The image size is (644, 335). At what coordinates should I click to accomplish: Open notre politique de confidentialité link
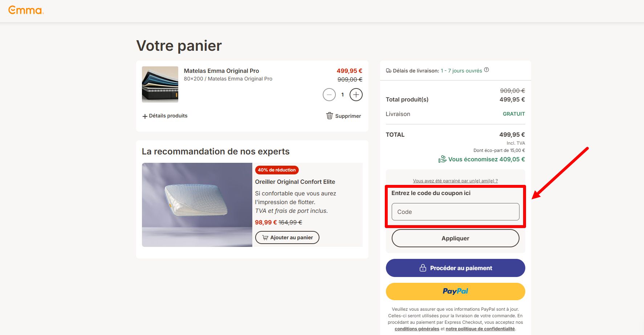(x=480, y=329)
